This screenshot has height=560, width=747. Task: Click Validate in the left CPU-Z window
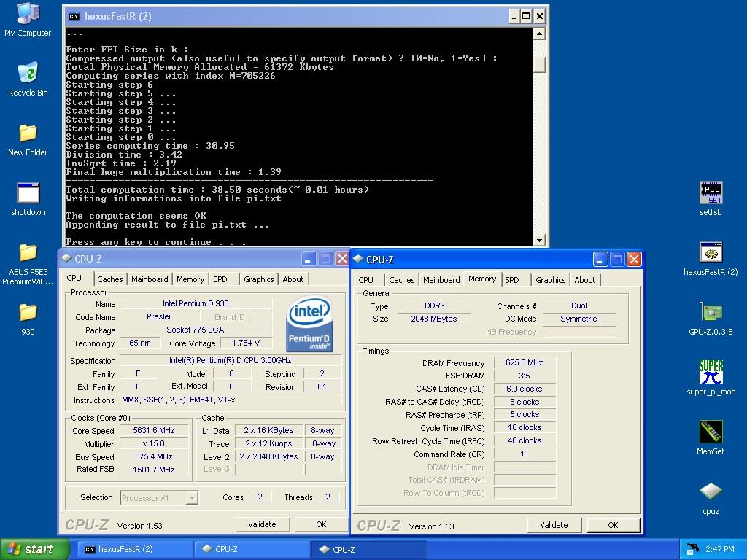(x=262, y=524)
